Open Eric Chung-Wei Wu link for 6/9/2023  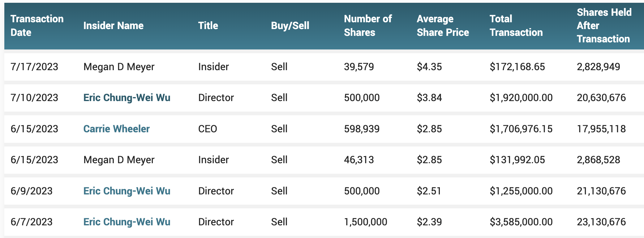coord(127,191)
